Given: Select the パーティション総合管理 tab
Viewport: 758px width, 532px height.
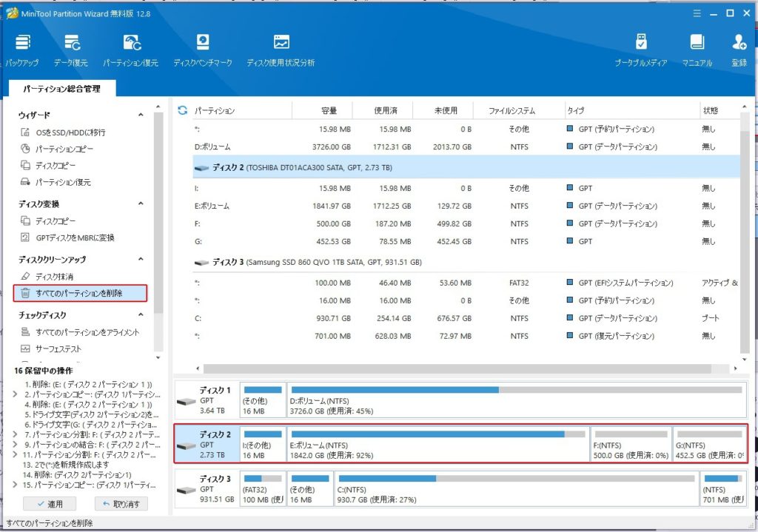Looking at the screenshot, I should tap(61, 89).
